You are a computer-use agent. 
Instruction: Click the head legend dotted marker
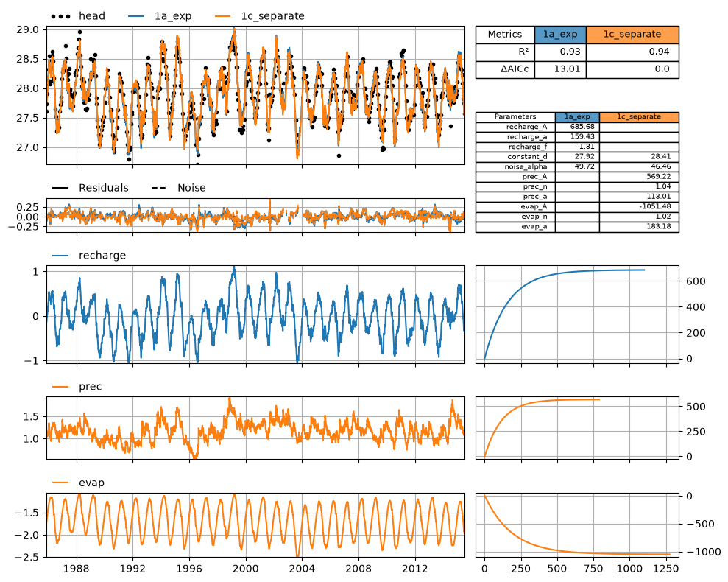[61, 16]
